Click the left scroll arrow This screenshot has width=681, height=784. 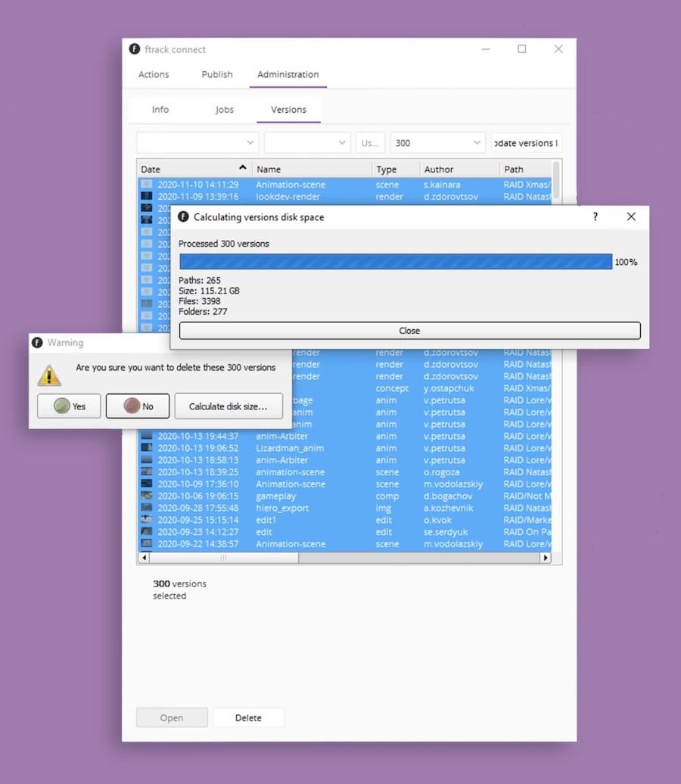click(144, 558)
